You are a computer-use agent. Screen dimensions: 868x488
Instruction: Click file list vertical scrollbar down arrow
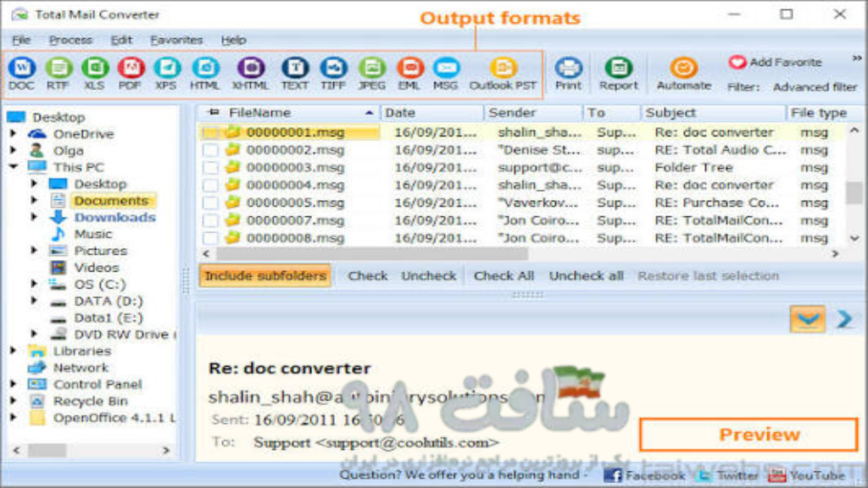coord(854,238)
